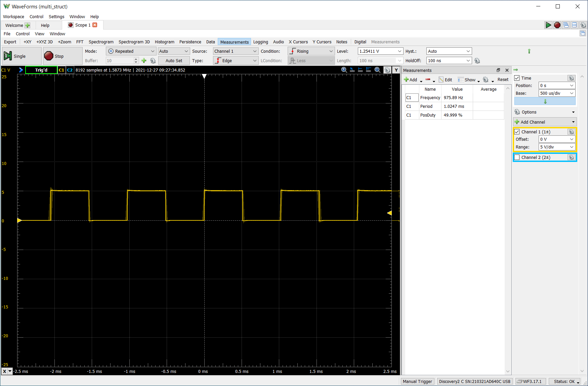Enable the Channel 2 checkbox

tap(517, 157)
